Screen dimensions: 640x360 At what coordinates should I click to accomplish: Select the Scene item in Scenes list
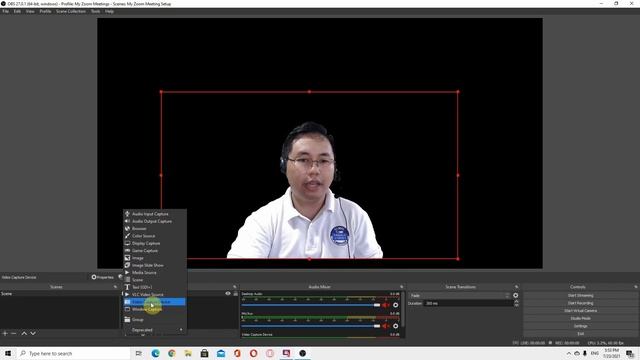59,294
